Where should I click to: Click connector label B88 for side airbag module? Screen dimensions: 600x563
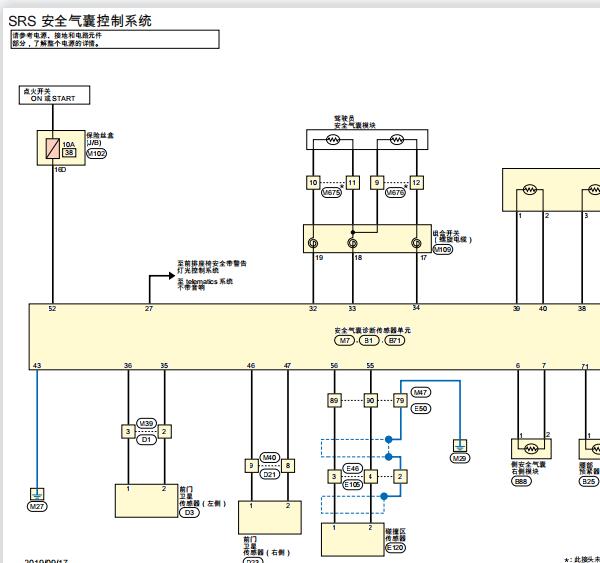pos(521,481)
